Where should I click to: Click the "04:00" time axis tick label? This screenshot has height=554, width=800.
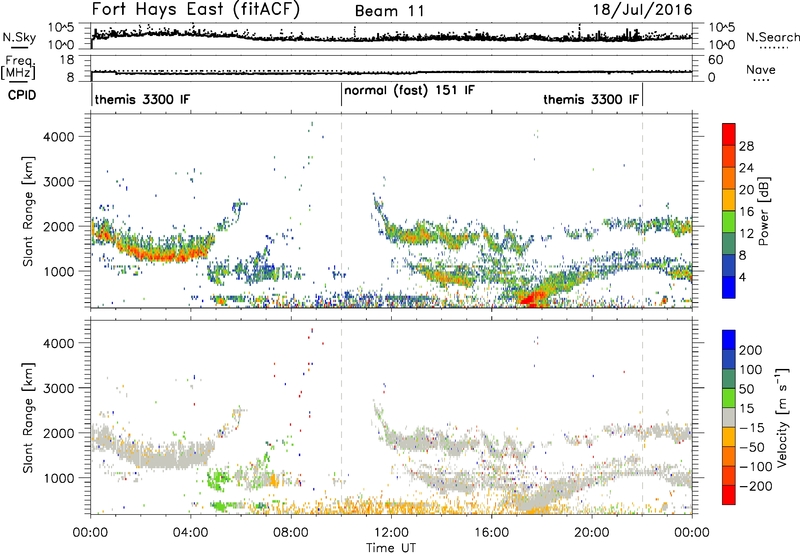click(190, 533)
